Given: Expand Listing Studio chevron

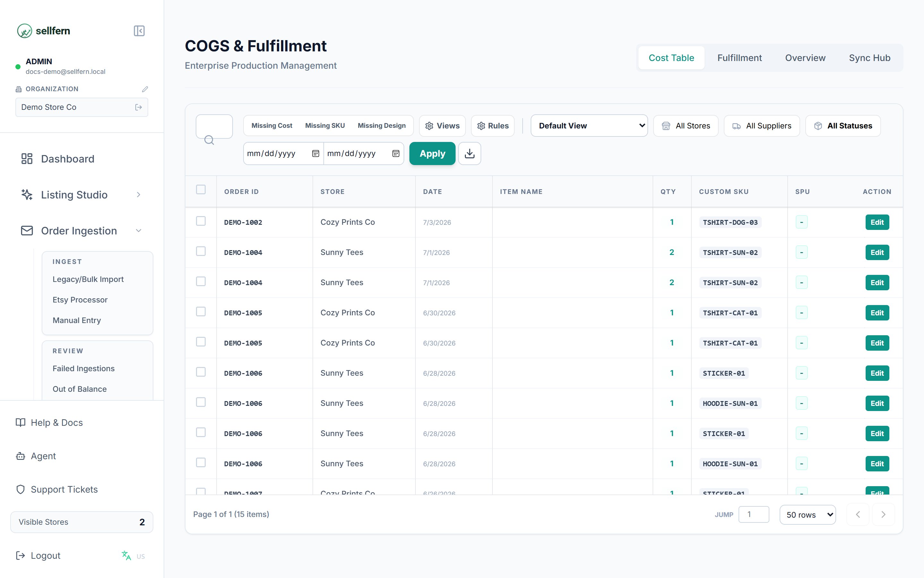Looking at the screenshot, I should [x=139, y=195].
